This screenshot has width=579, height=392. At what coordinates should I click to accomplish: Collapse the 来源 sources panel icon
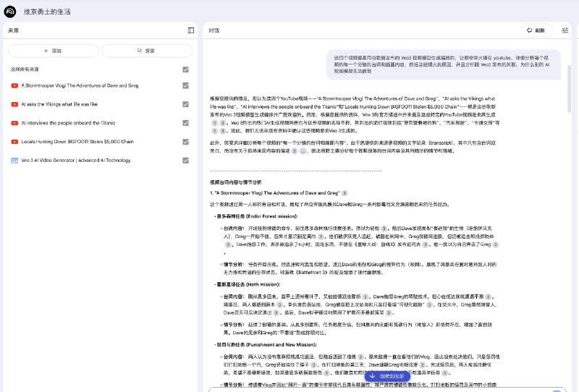pos(191,30)
